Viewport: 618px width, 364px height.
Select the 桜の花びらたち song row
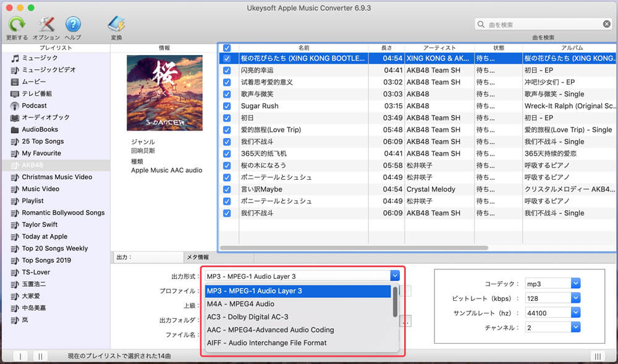click(x=418, y=58)
